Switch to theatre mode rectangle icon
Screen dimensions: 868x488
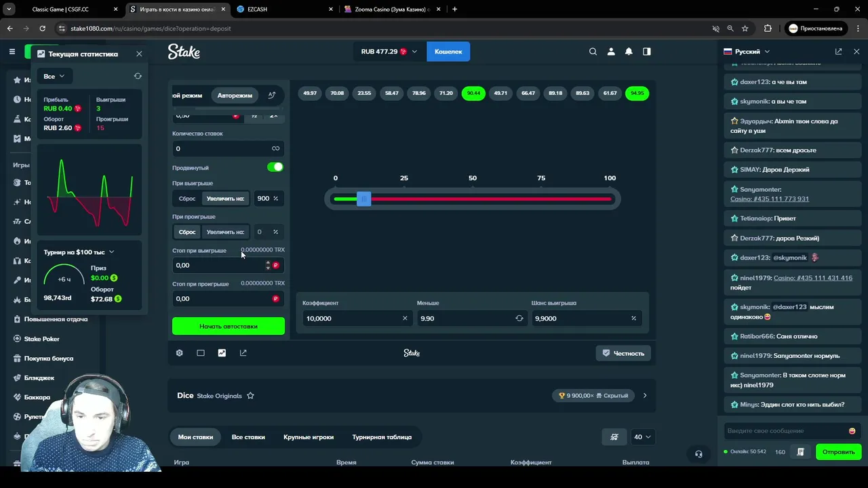pos(201,352)
